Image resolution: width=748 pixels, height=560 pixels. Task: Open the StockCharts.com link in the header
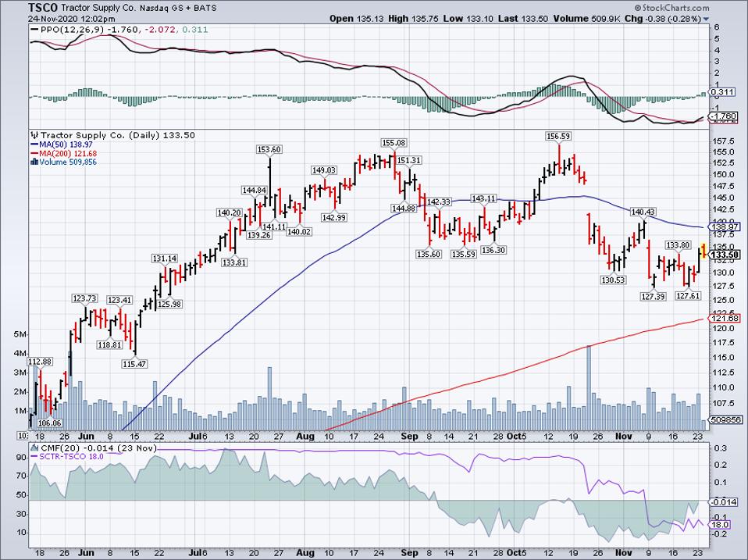click(x=671, y=8)
